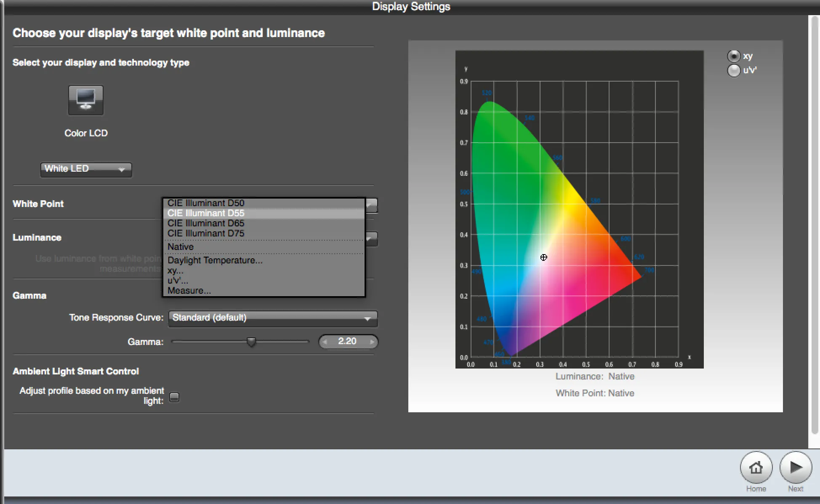
Task: Increase gamma value with right stepper arrow
Action: click(x=372, y=342)
